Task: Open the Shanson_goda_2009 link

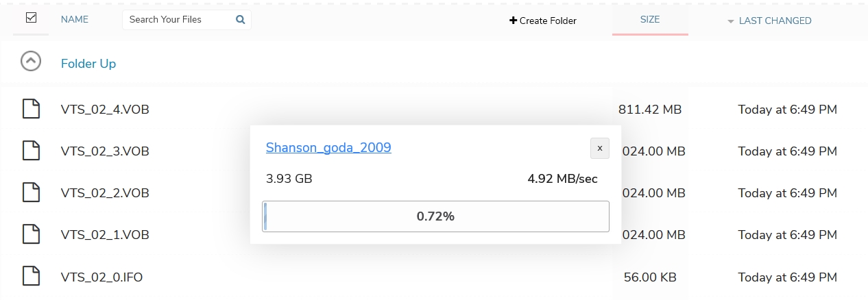Action: (328, 147)
